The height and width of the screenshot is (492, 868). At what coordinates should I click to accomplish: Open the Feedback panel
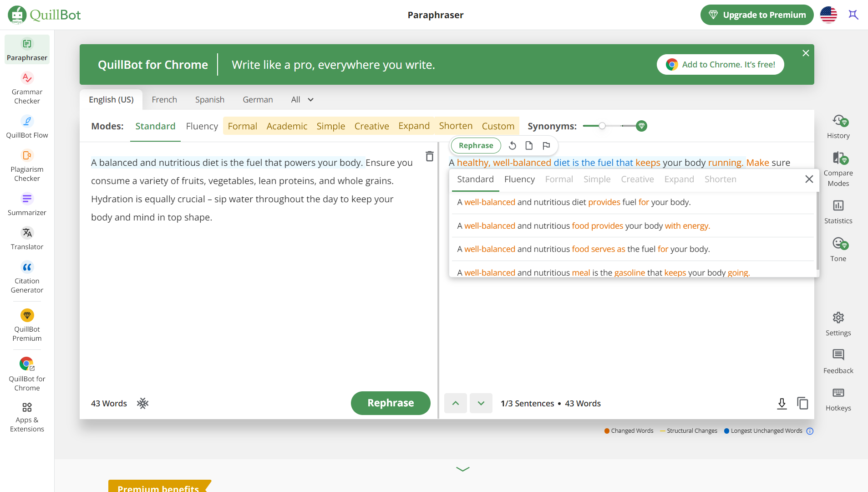838,362
